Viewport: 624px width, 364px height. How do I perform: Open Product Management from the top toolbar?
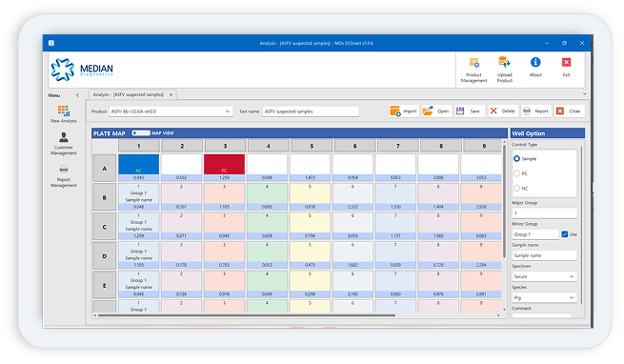click(x=473, y=63)
